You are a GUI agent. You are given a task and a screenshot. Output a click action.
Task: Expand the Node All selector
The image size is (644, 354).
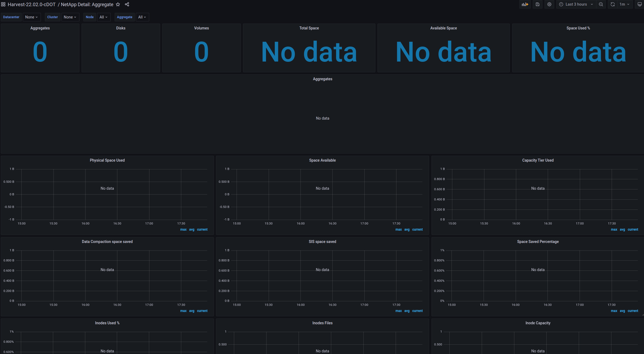(x=104, y=17)
